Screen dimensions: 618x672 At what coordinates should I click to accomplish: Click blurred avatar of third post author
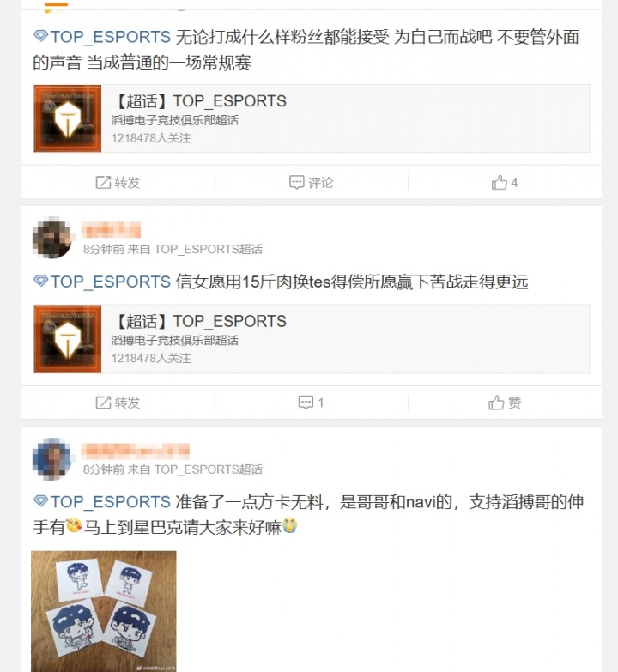[51, 458]
